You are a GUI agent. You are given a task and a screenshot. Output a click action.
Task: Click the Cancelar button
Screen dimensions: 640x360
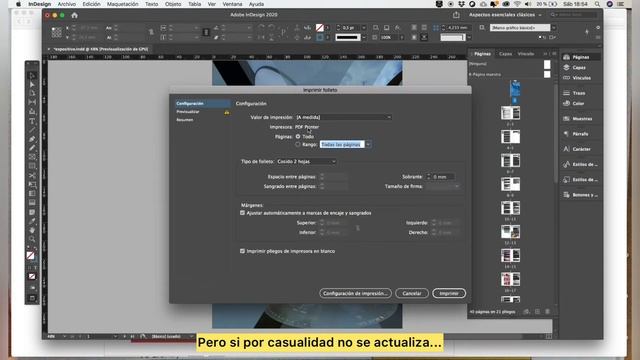tap(412, 293)
